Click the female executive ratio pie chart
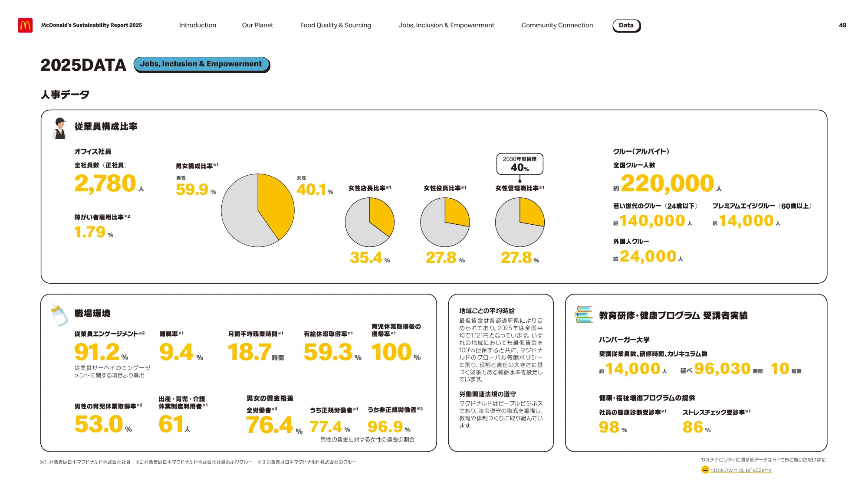The height and width of the screenshot is (488, 868). click(x=445, y=223)
